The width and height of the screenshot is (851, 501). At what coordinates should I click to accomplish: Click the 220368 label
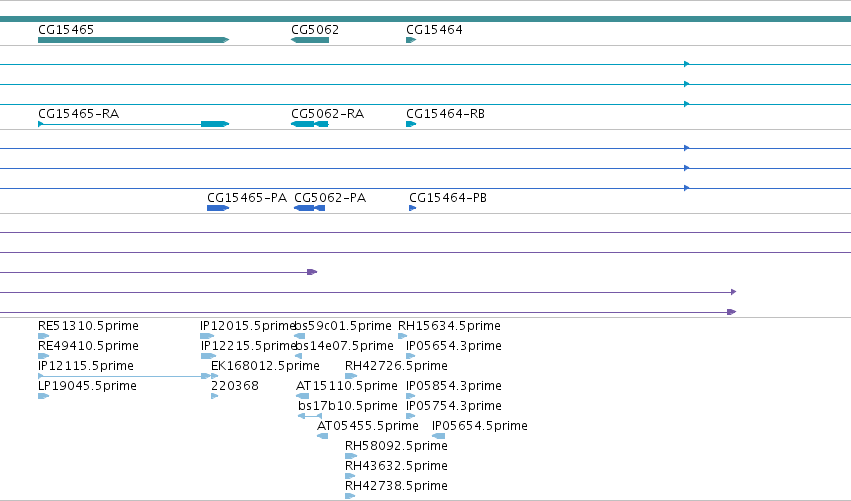(234, 386)
